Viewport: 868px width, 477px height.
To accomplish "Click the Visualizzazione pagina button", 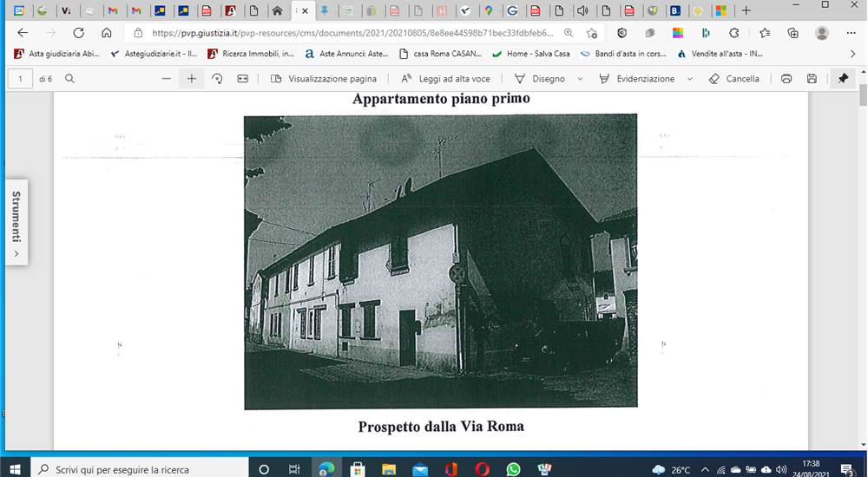I will (x=323, y=79).
